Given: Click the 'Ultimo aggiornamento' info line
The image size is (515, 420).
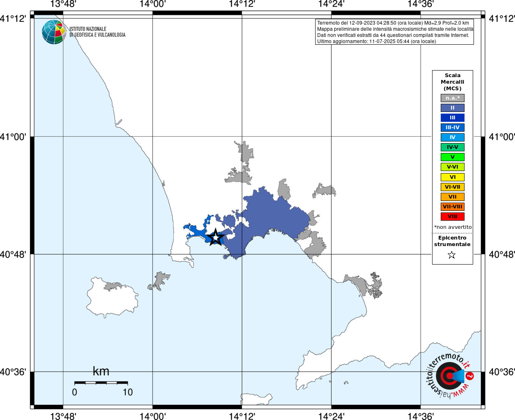Looking at the screenshot, I should (x=377, y=41).
